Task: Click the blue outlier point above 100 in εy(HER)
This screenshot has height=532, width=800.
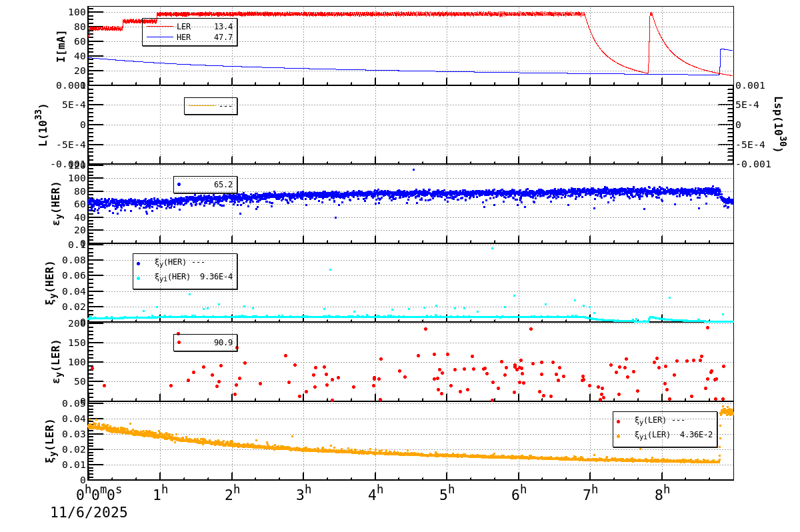Action: (x=413, y=169)
